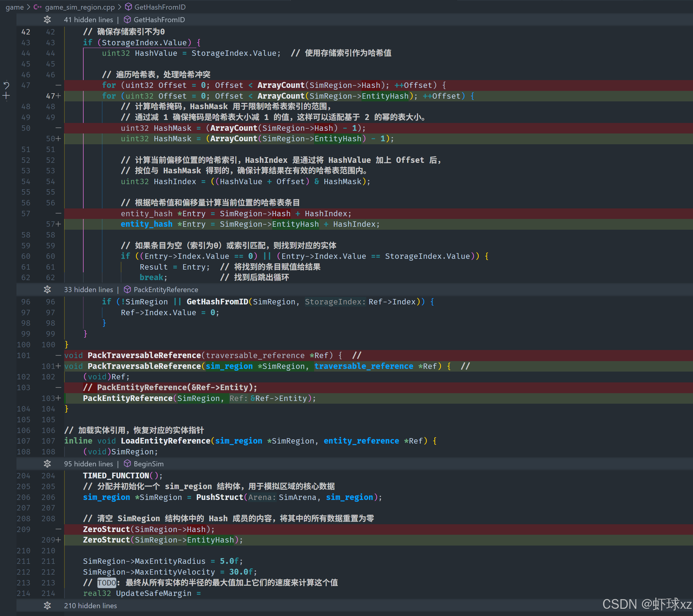
Task: Click the stage change plus icon in gutter
Action: [6, 96]
